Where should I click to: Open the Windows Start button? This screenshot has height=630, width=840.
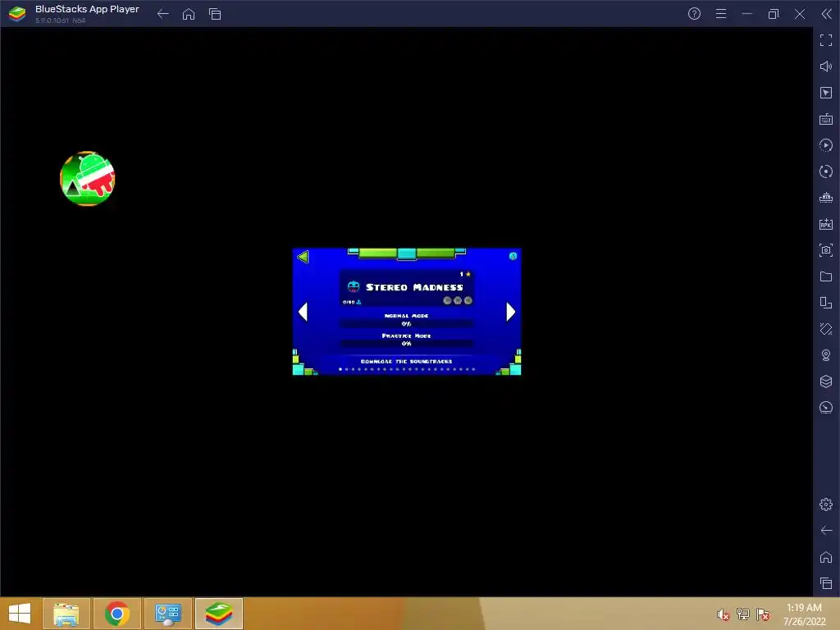(20, 614)
